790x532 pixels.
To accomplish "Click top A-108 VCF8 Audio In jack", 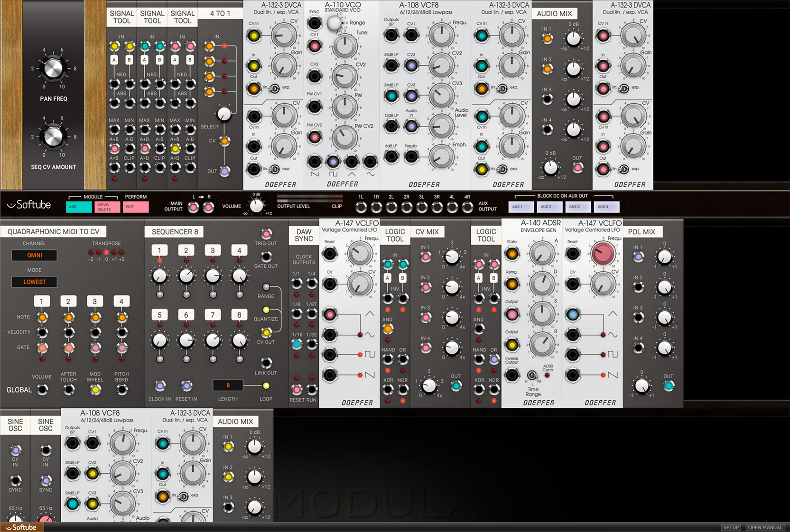I will (411, 126).
